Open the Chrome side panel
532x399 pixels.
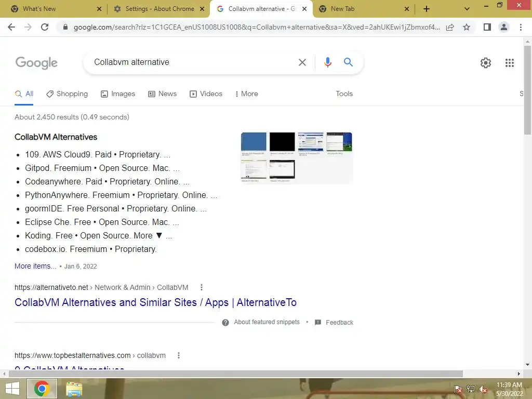(487, 27)
